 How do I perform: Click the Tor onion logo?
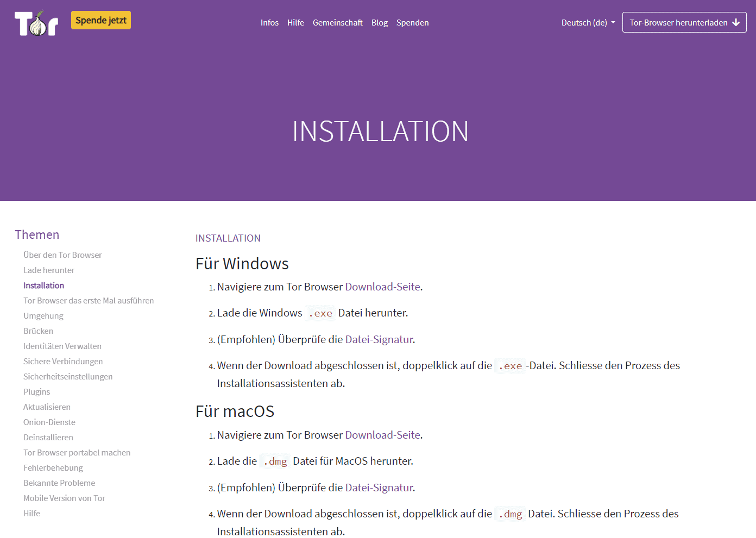coord(36,23)
